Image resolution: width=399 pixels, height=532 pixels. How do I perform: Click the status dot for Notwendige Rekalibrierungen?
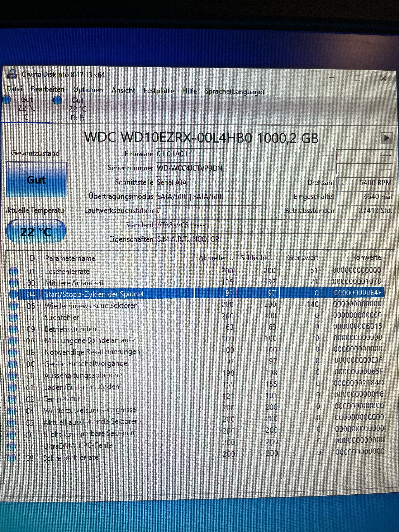pos(13,352)
